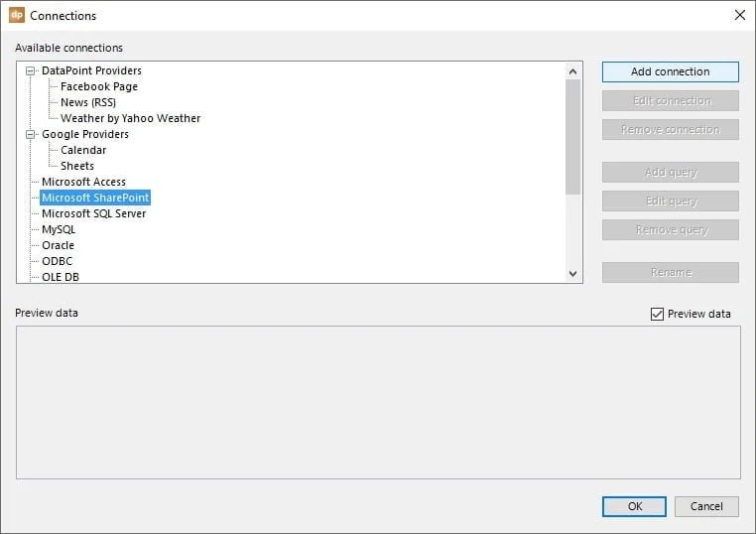Select the ODBC connection type
756x534 pixels.
[57, 261]
